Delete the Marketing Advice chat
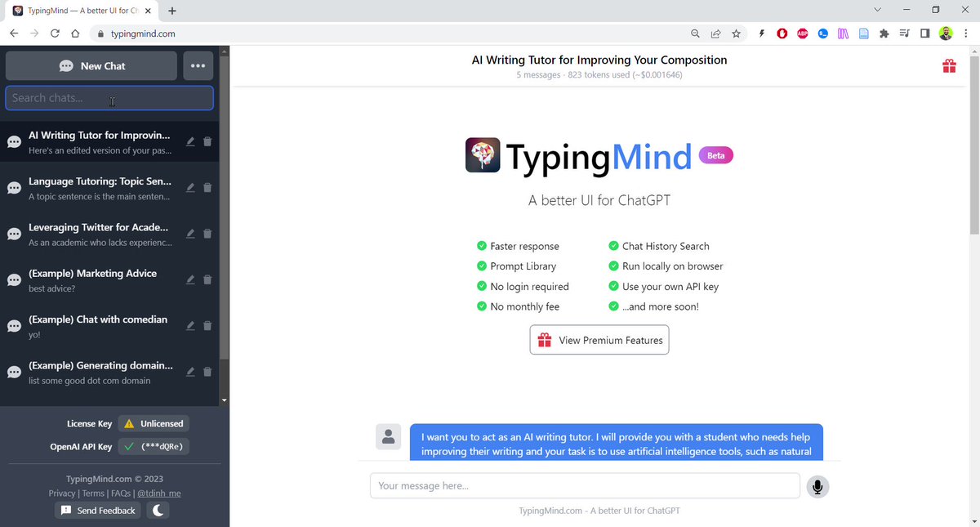This screenshot has width=980, height=527. click(x=207, y=279)
